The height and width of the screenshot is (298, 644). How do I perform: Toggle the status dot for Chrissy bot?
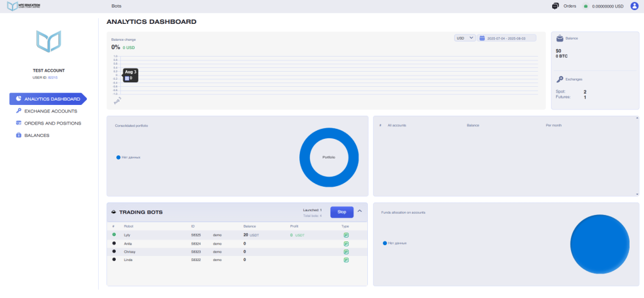114,251
